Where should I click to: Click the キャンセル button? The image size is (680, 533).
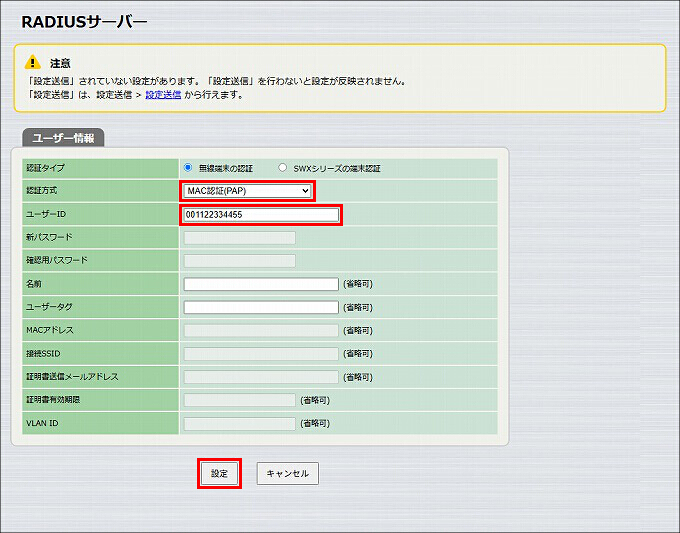point(288,474)
